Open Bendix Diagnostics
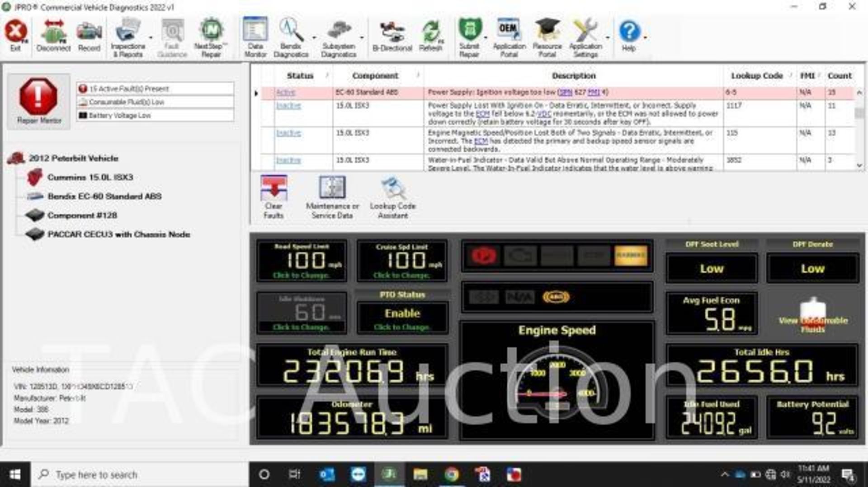Image resolution: width=868 pixels, height=487 pixels. pyautogui.click(x=291, y=38)
